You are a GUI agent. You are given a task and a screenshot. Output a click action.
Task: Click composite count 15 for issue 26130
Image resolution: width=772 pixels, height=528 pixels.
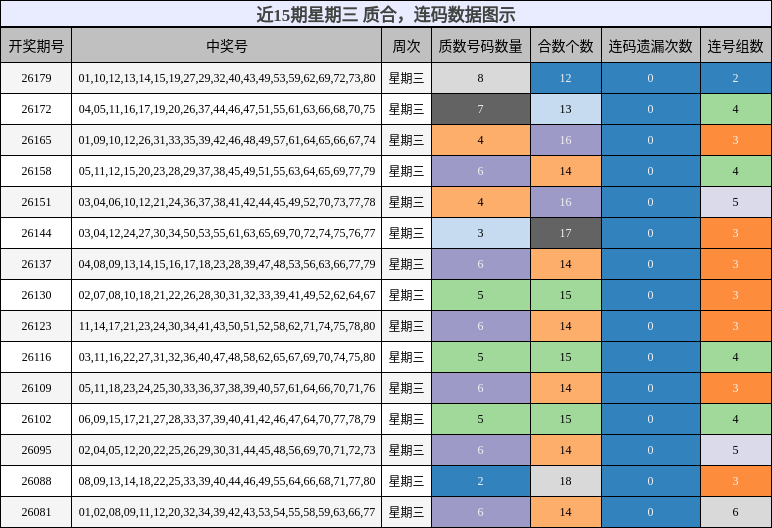(x=565, y=295)
